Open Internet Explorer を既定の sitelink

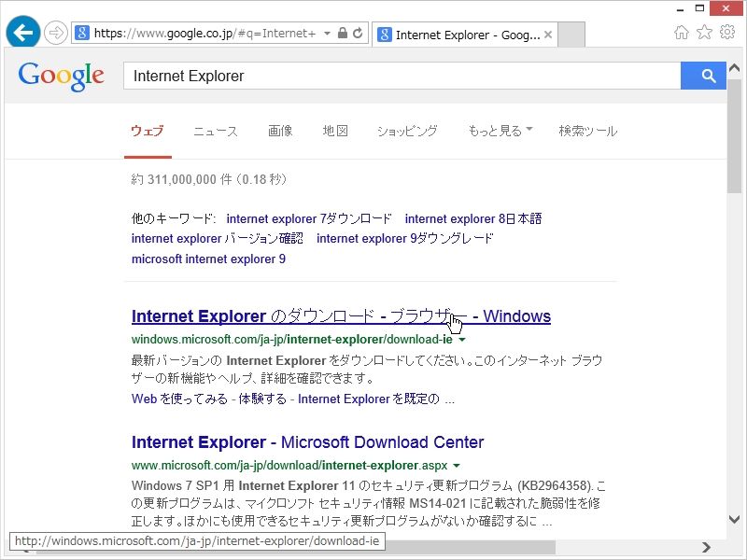click(x=369, y=399)
